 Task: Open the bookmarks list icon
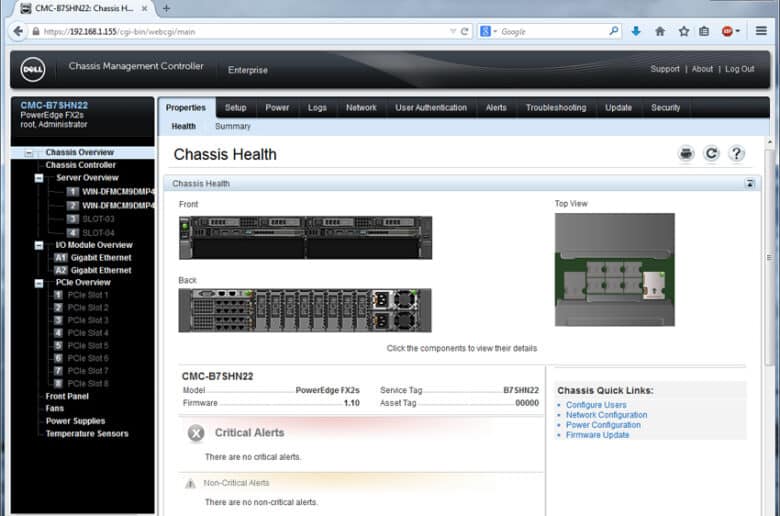point(704,31)
